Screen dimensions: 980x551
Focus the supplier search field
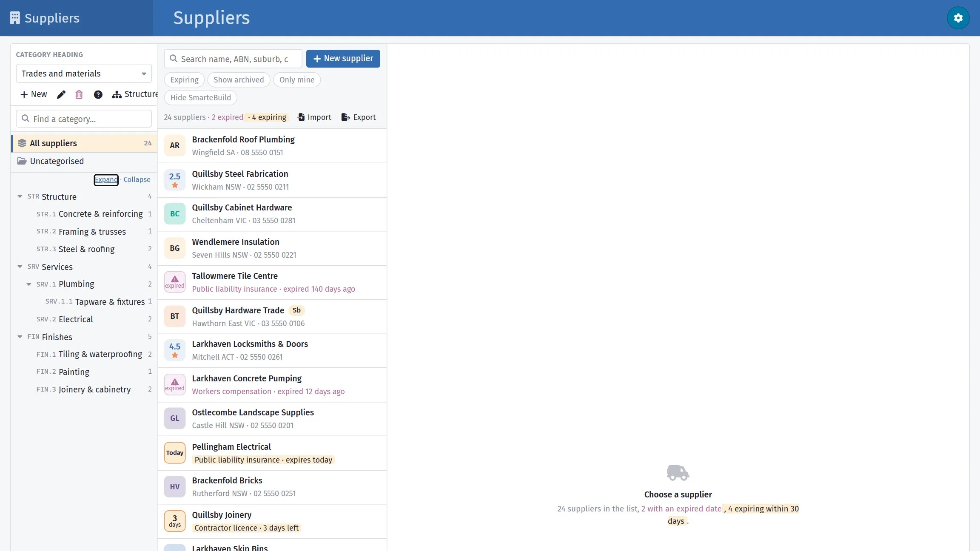(233, 59)
